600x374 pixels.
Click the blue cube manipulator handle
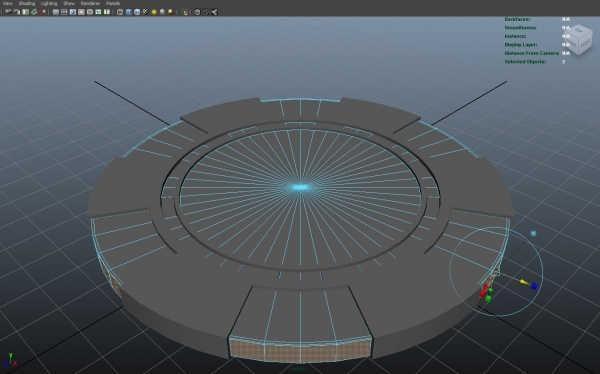coord(534,286)
